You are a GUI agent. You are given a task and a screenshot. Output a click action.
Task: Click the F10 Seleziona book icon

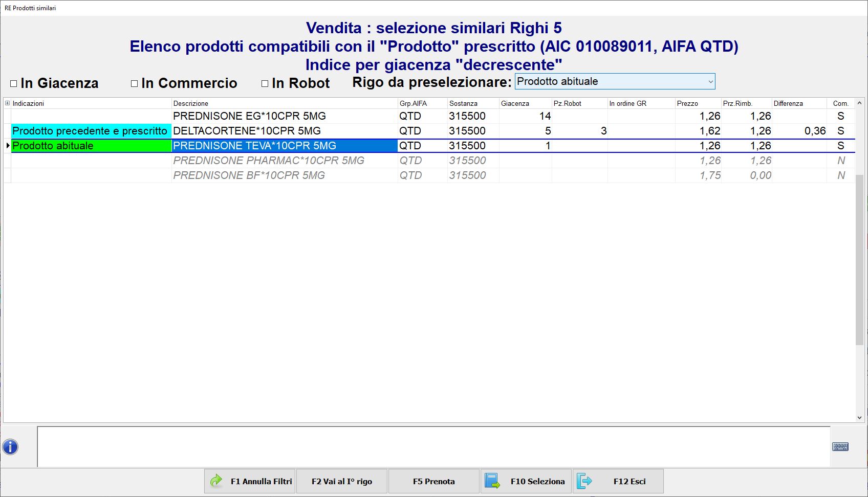tap(492, 481)
